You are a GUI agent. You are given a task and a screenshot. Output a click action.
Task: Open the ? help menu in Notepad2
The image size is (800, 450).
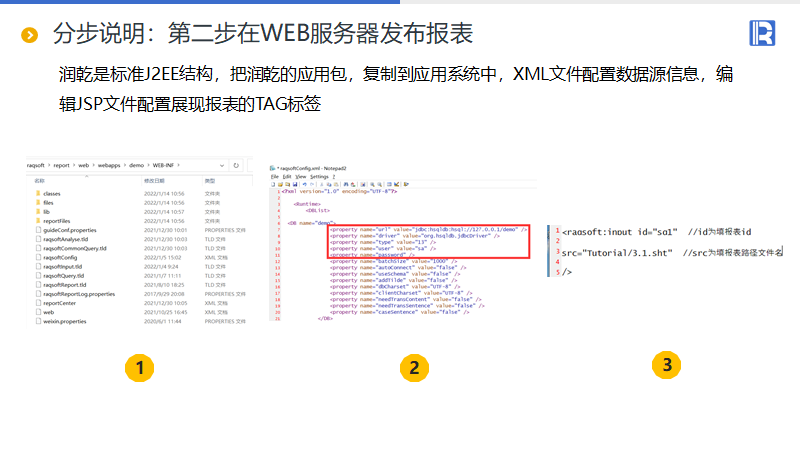tap(334, 177)
